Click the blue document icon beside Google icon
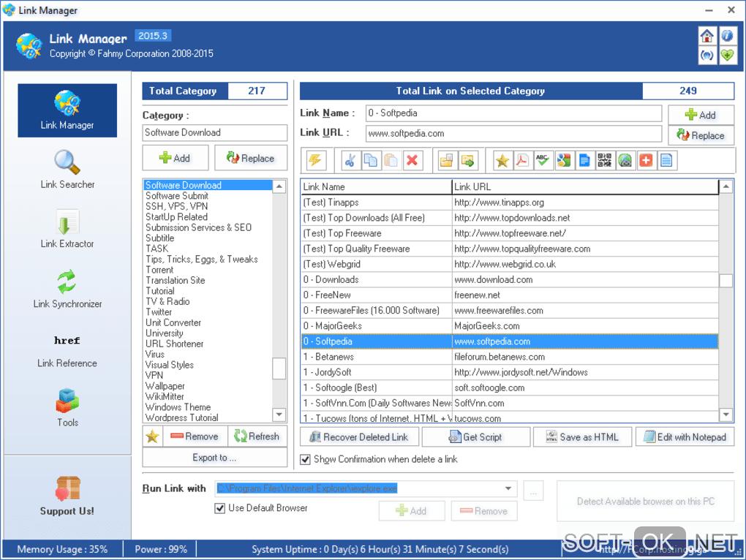The width and height of the screenshot is (746, 560). point(584,160)
